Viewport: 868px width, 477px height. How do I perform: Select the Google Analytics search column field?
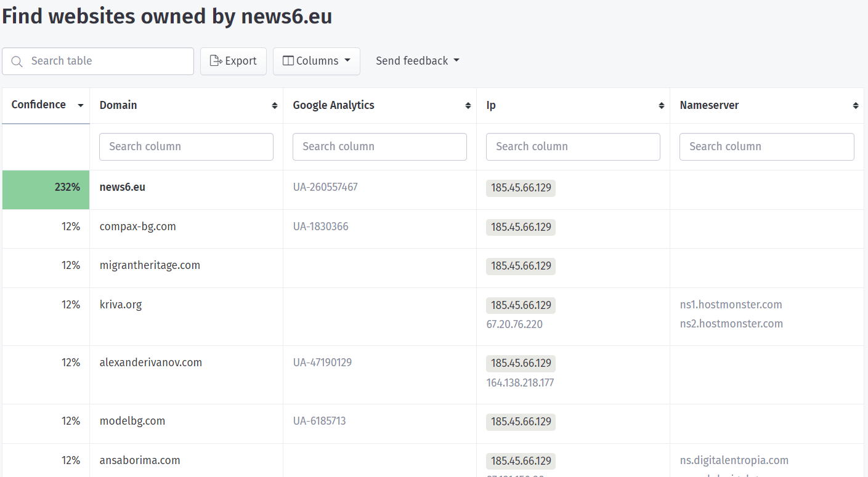[379, 147]
